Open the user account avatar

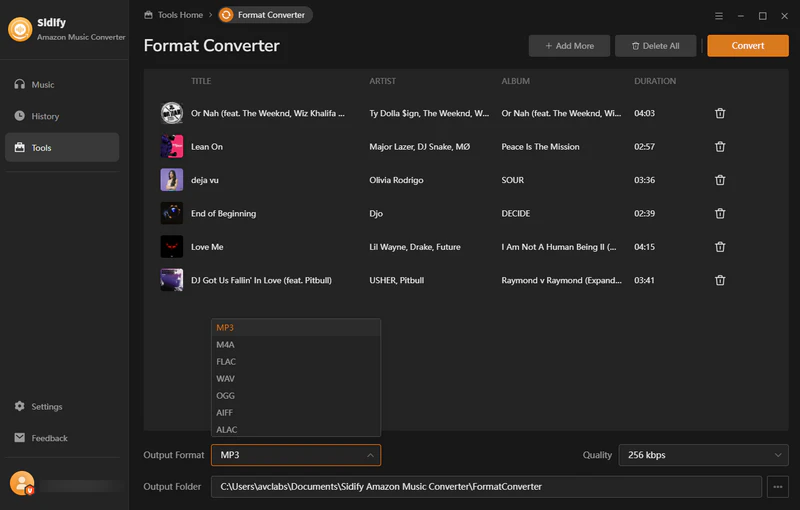(x=22, y=483)
